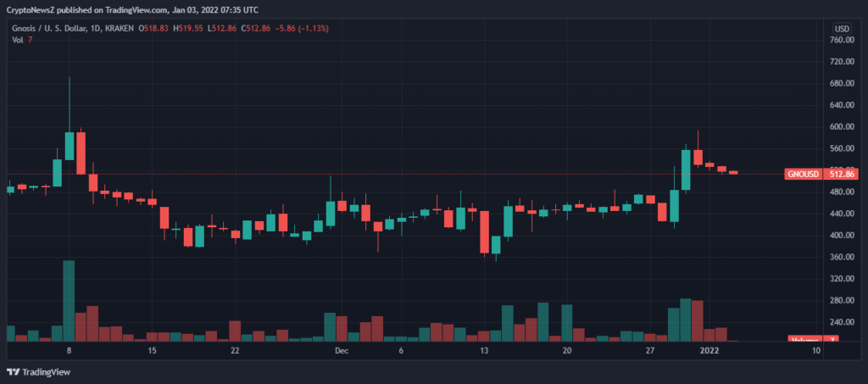Image resolution: width=868 pixels, height=384 pixels.
Task: Click the H519.55 high value
Action: click(188, 28)
